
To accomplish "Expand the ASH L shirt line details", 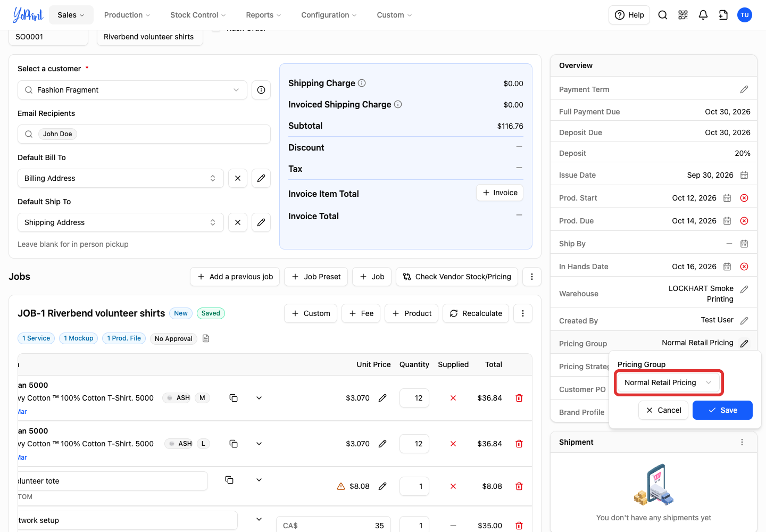I will (259, 444).
